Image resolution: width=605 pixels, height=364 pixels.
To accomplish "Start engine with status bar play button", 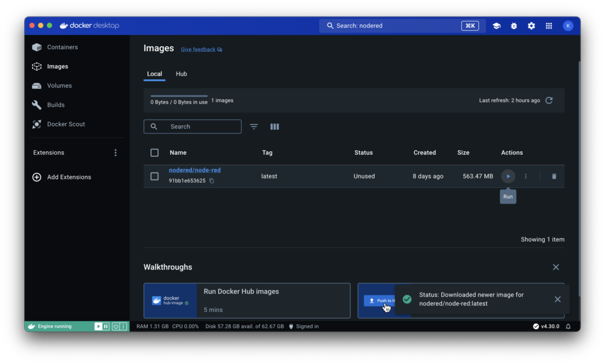I will (x=98, y=327).
